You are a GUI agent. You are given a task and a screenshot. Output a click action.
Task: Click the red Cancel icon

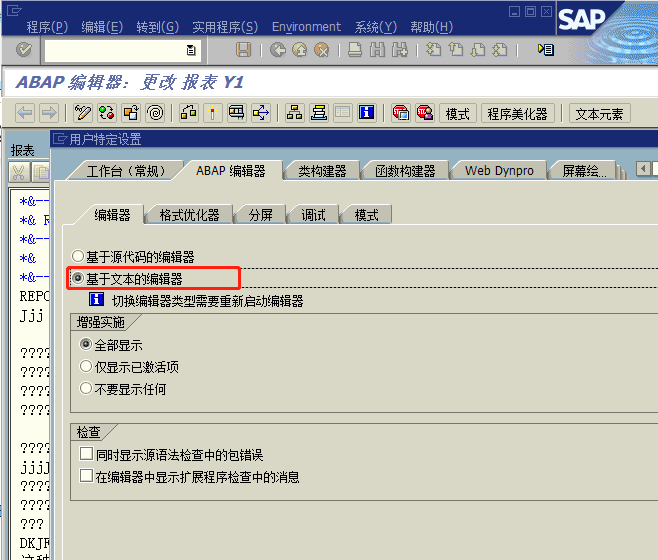(321, 50)
